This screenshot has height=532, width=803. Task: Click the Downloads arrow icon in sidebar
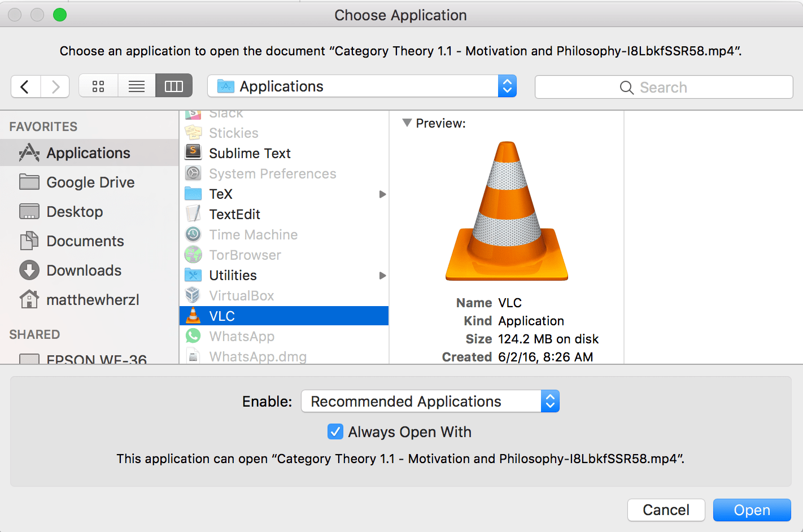tap(29, 270)
